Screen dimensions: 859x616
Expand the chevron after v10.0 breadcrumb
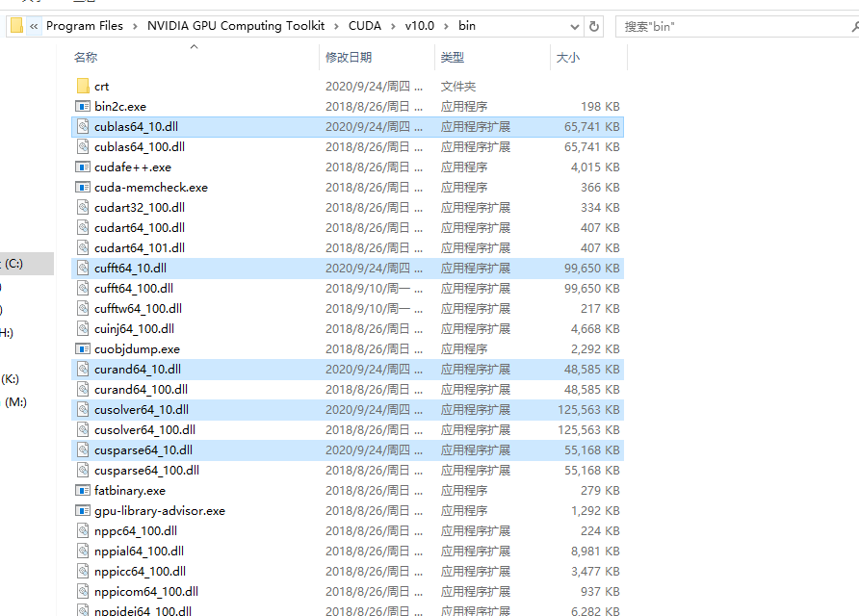[x=446, y=26]
